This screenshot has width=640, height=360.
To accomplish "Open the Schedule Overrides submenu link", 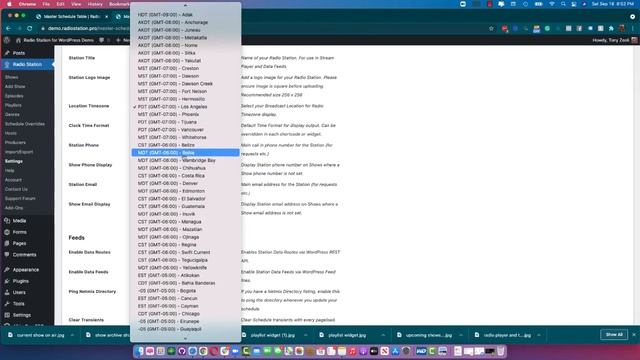I will (x=25, y=124).
